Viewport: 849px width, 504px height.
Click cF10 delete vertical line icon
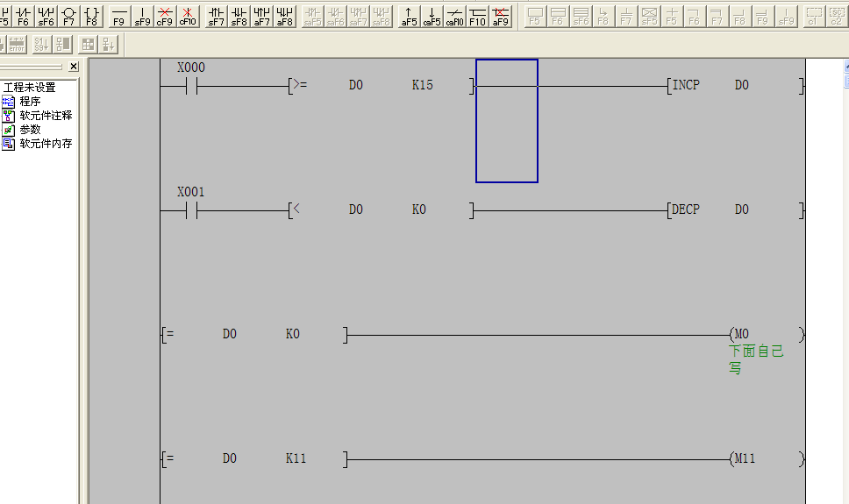pyautogui.click(x=188, y=15)
